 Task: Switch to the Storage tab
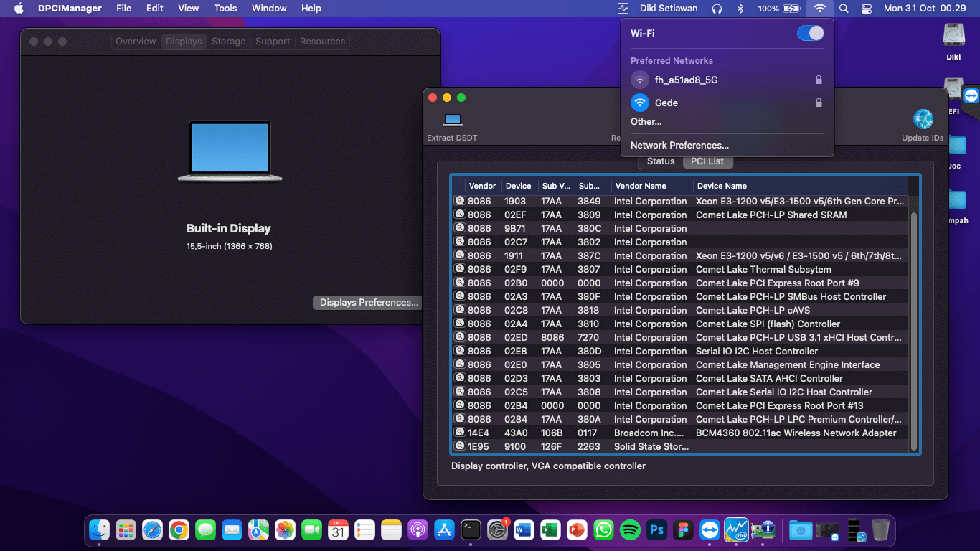[x=228, y=42]
